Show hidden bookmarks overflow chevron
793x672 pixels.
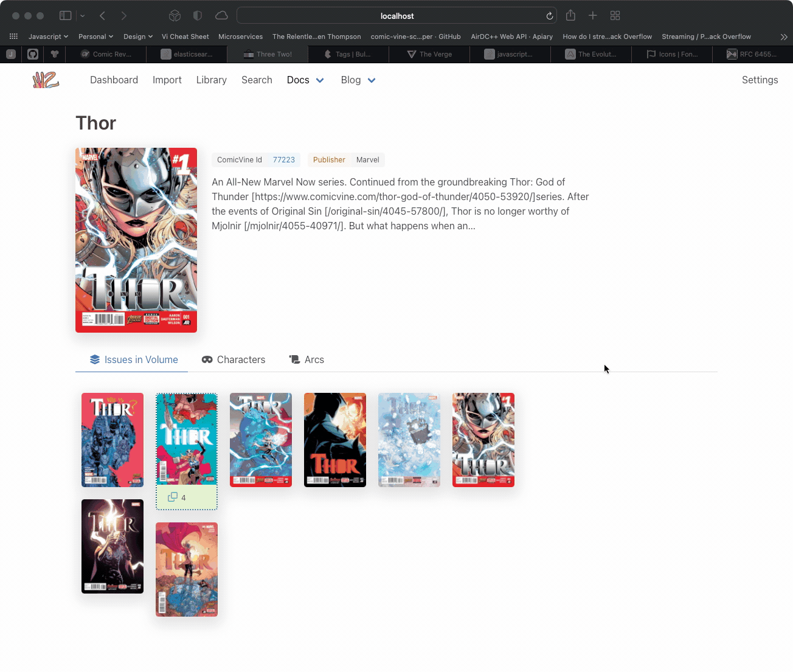pyautogui.click(x=784, y=36)
